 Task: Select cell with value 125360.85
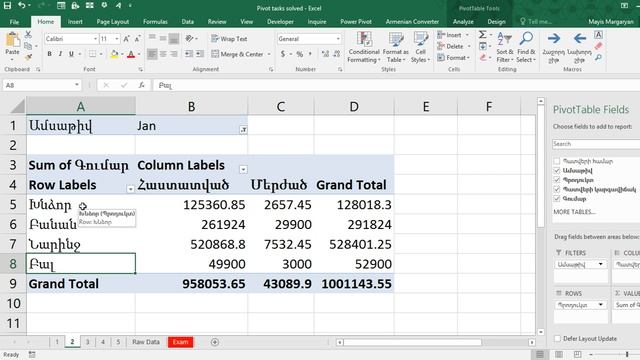tap(191, 204)
